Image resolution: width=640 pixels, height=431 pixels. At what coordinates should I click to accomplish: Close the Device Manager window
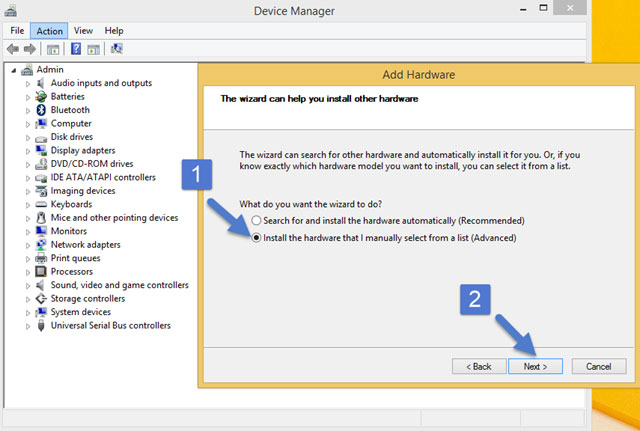[570, 8]
